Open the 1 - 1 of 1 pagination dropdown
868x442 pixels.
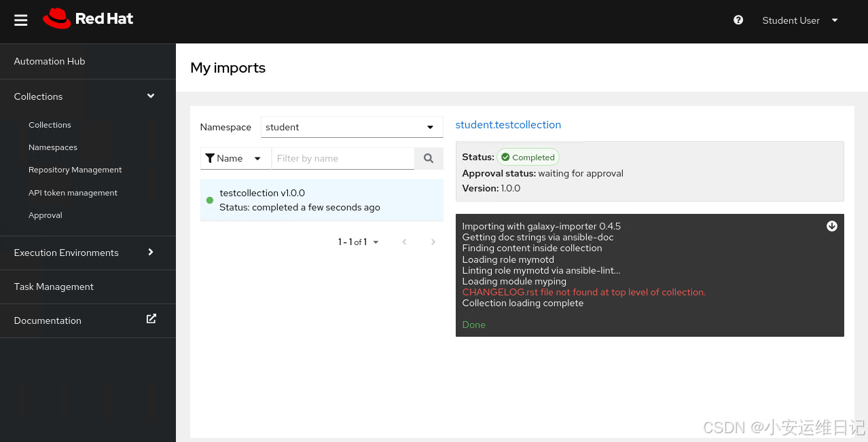pos(359,242)
